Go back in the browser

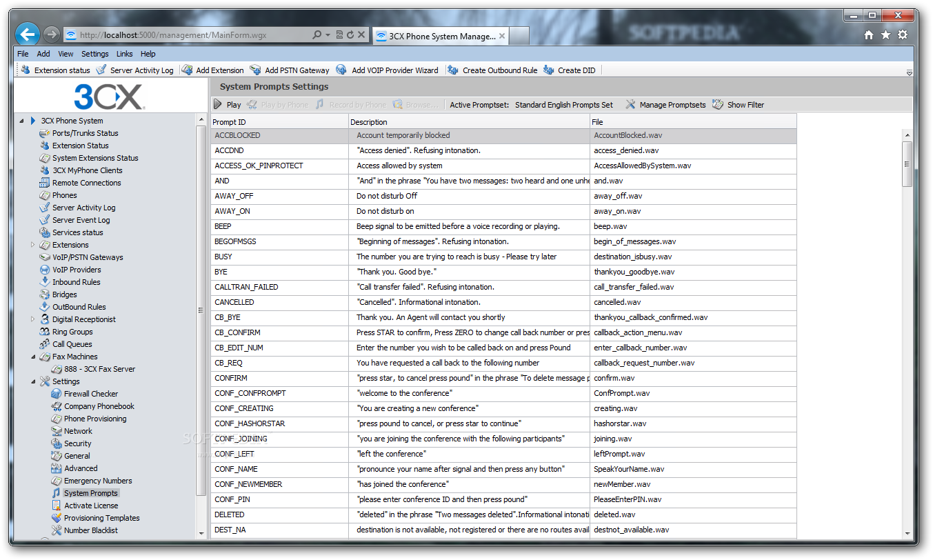point(28,34)
